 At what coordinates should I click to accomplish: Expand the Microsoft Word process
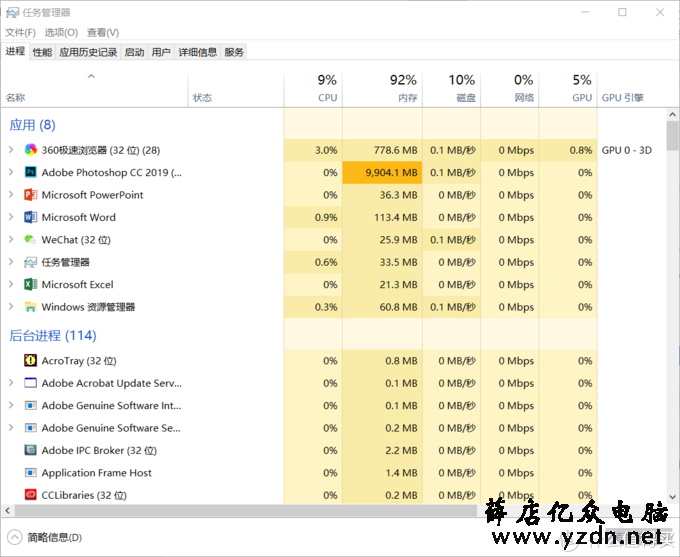11,217
